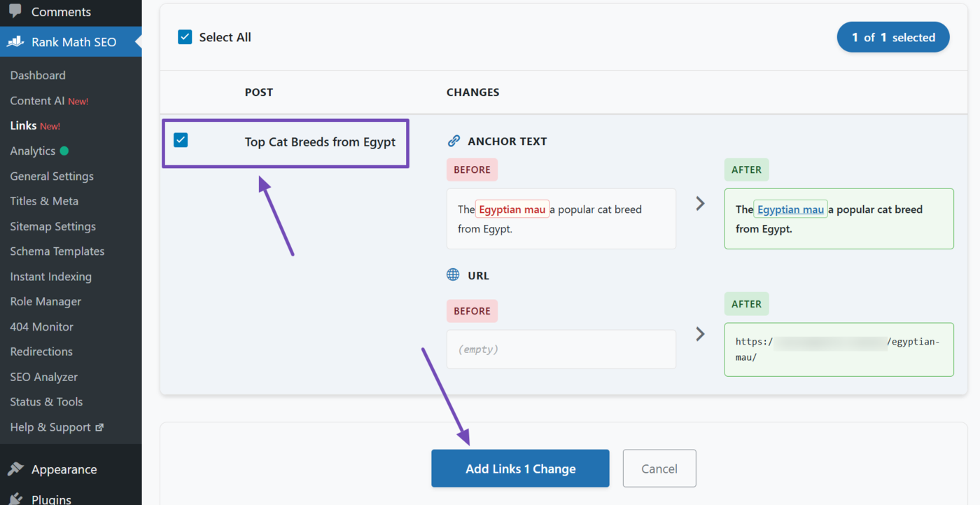
Task: Click the chain-link icon beside ANCHOR TEXT
Action: 454,140
